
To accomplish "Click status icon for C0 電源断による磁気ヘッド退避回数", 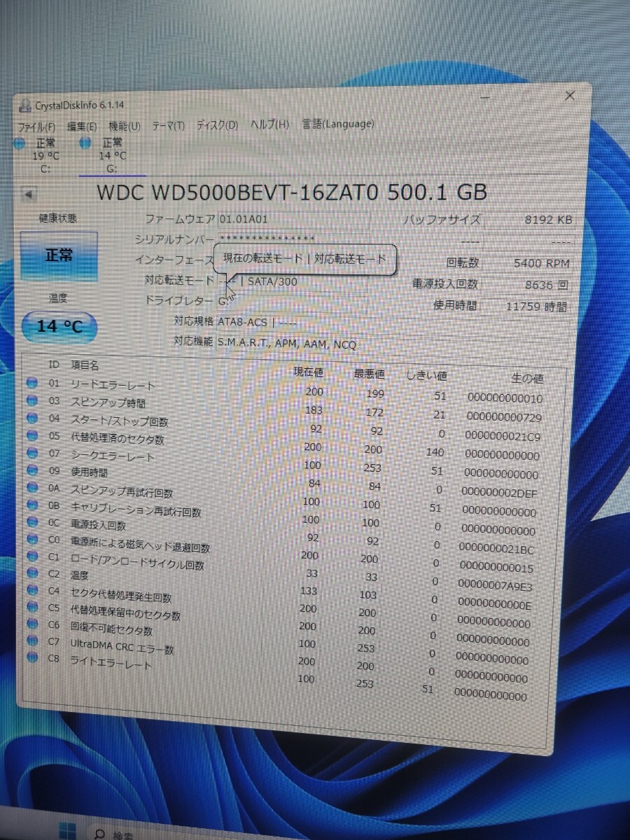I will point(31,539).
